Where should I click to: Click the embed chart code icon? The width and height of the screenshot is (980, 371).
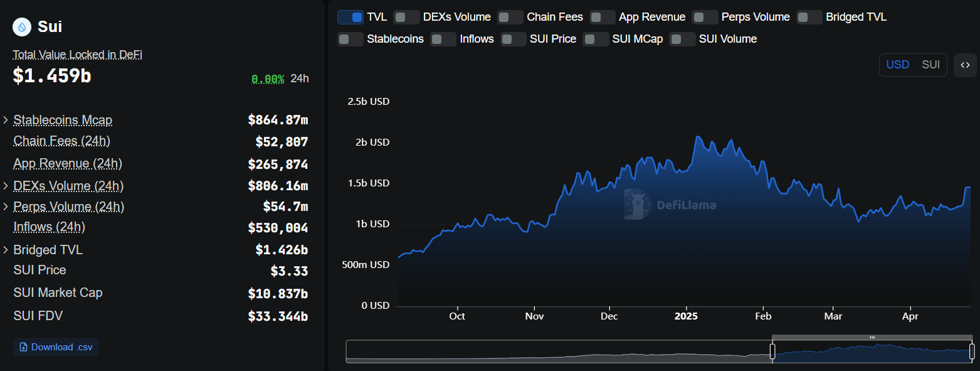point(965,65)
